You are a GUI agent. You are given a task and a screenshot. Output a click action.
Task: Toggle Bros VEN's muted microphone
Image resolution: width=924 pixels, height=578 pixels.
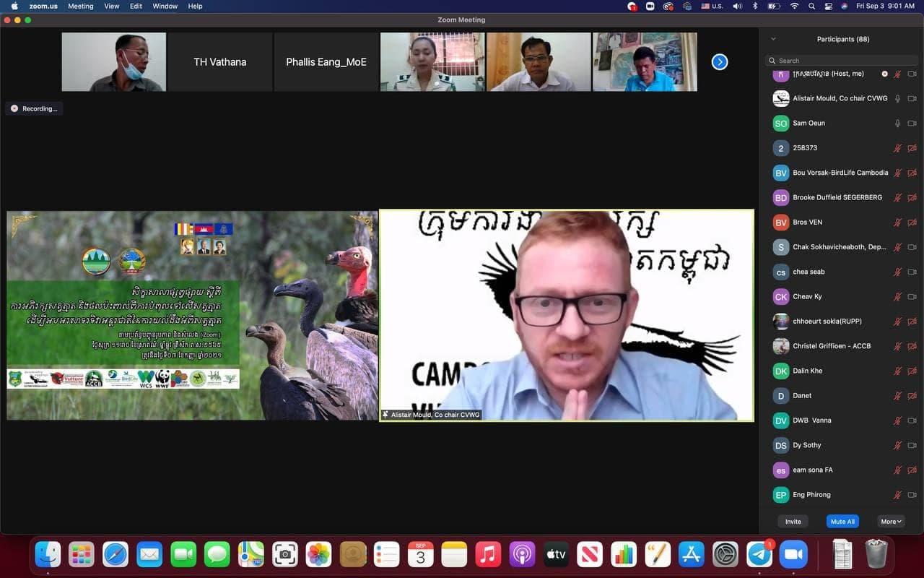(897, 223)
